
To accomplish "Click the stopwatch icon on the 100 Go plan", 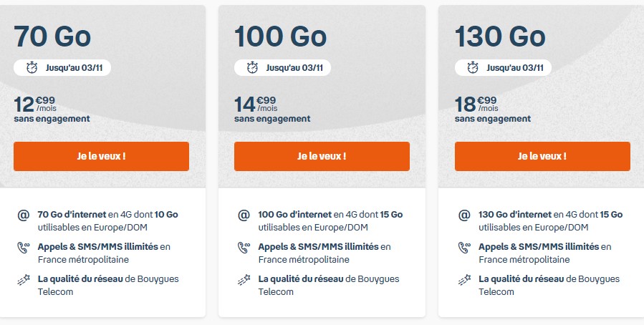I will click(253, 68).
